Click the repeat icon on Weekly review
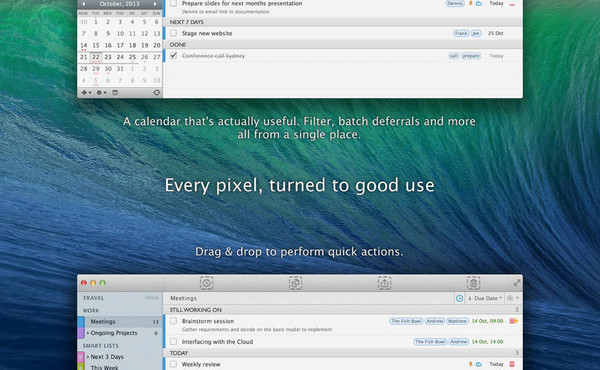600x370 pixels. click(x=479, y=364)
